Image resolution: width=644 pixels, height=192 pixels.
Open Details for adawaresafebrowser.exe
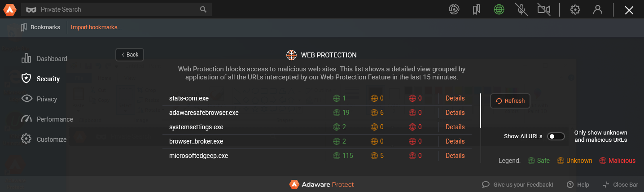coord(455,113)
